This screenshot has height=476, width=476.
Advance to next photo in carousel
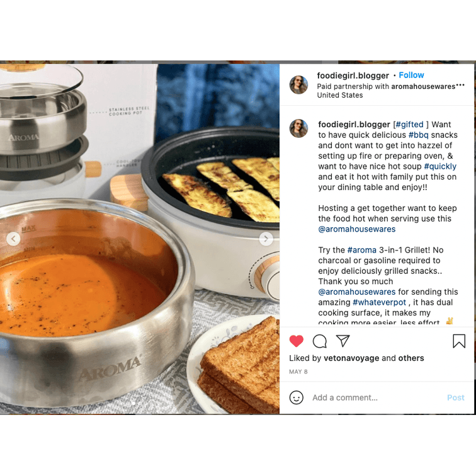coord(266,239)
